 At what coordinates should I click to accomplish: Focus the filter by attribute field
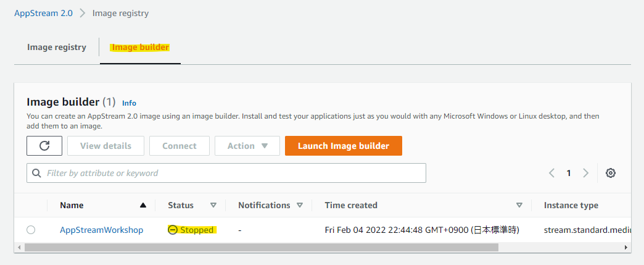[x=226, y=173]
